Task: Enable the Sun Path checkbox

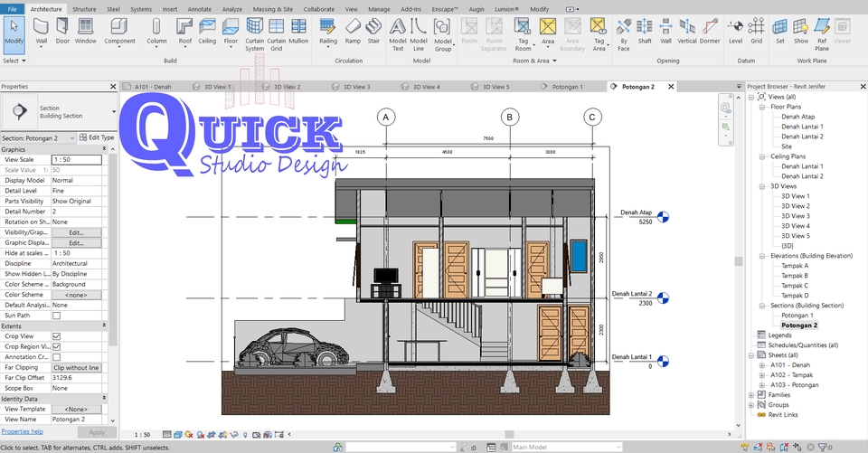Action: click(56, 316)
